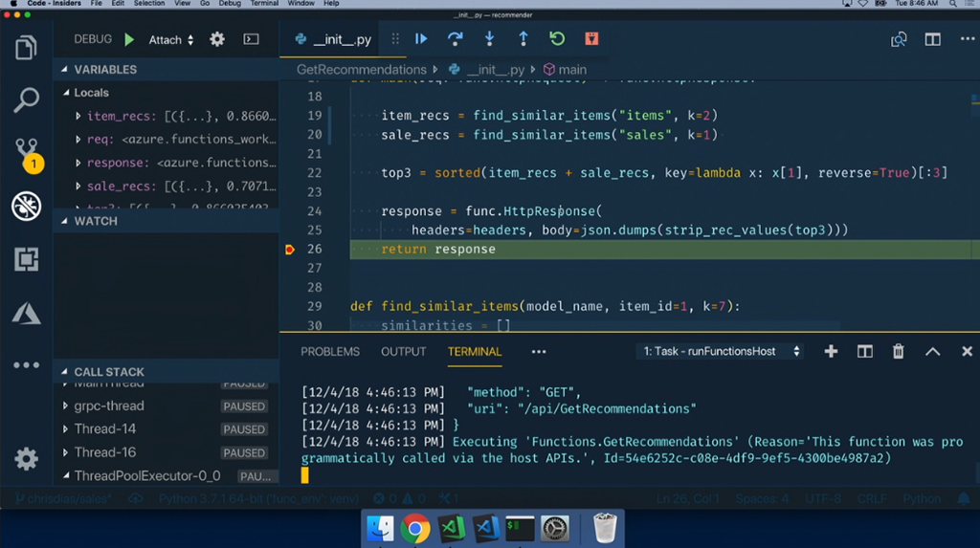Open the Azure view icon
The height and width of the screenshot is (548, 980).
tap(26, 311)
